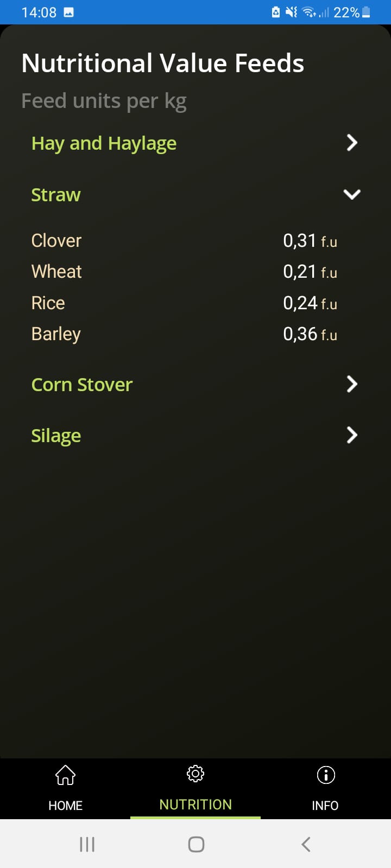Image resolution: width=391 pixels, height=868 pixels.
Task: Select the Clover straw row
Action: tap(56, 240)
